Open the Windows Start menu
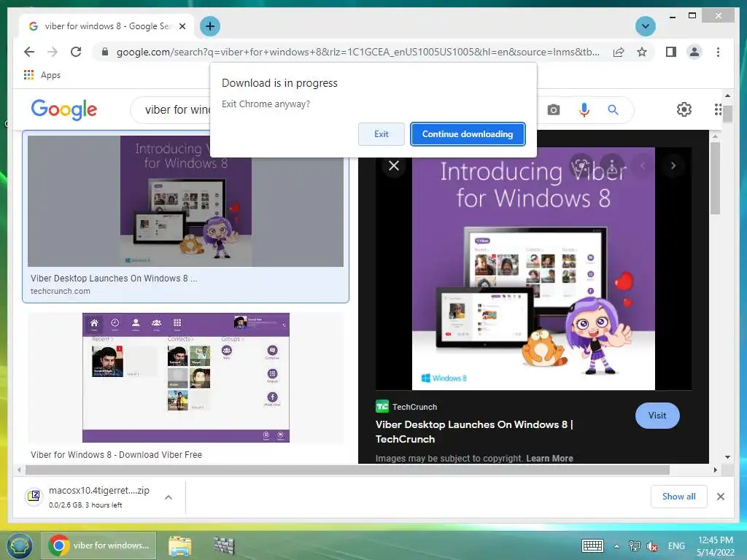This screenshot has width=747, height=560. 19,545
